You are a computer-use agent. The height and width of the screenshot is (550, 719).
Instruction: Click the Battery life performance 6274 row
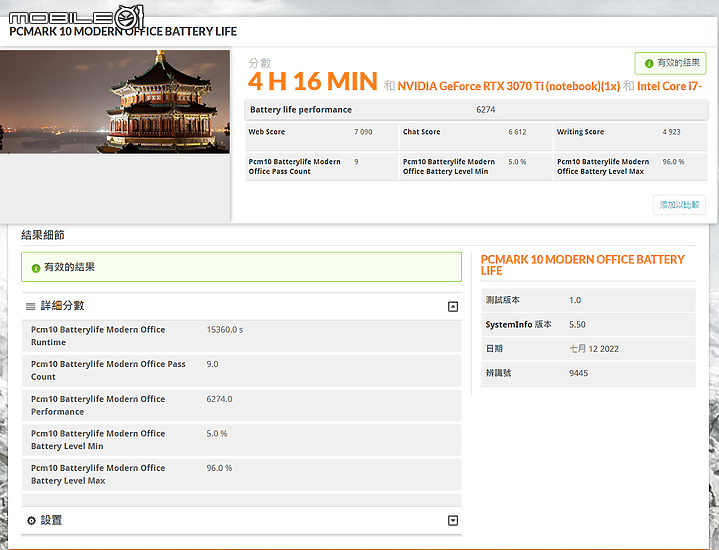pyautogui.click(x=476, y=110)
